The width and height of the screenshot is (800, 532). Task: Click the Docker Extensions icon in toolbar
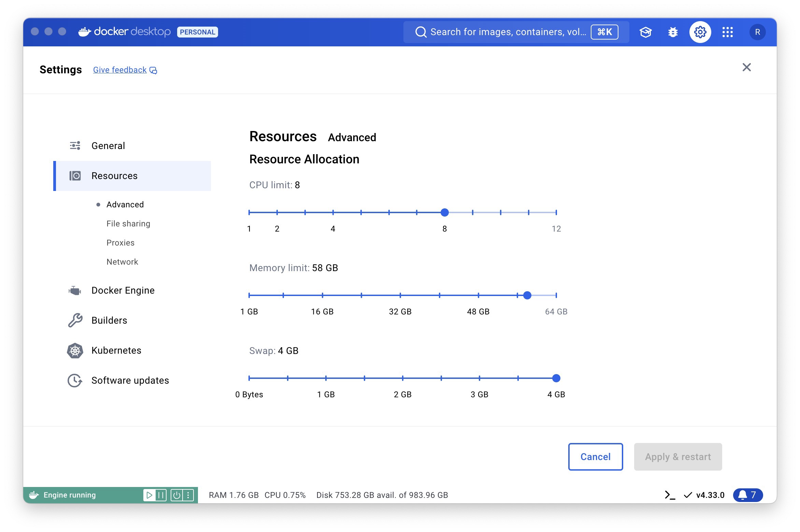726,31
